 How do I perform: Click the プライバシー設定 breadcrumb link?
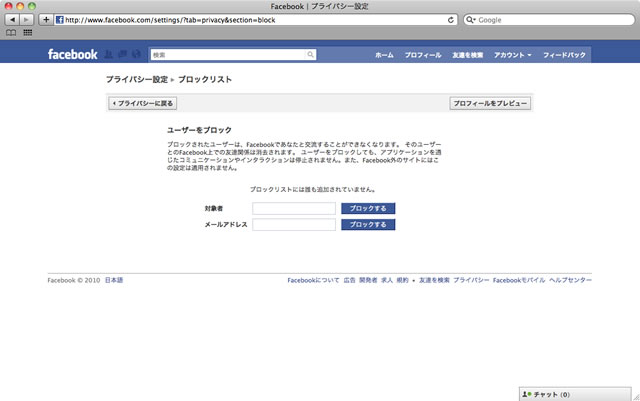[x=137, y=79]
